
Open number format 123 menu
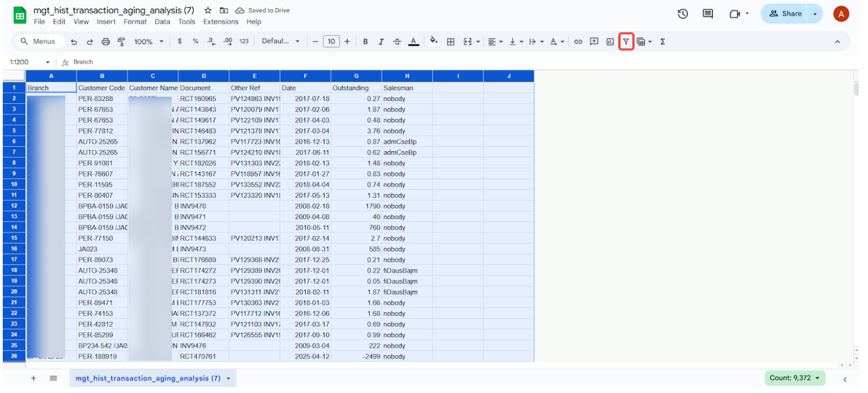click(x=244, y=42)
